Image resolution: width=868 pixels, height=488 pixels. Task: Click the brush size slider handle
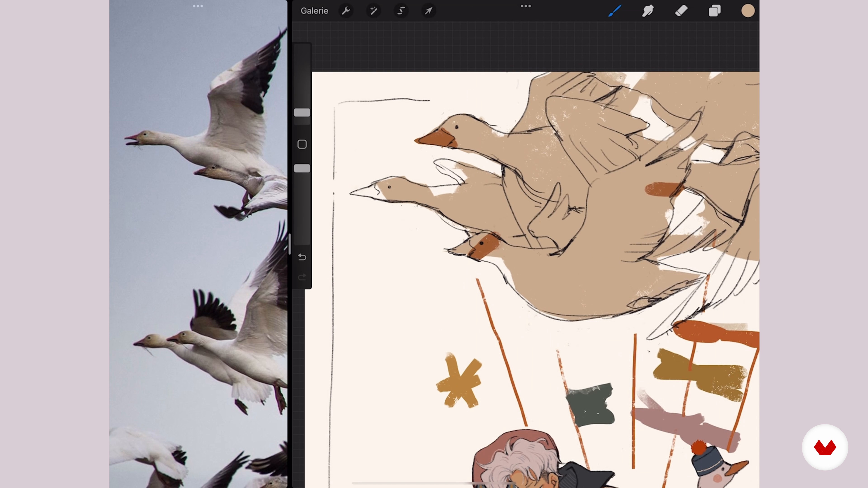click(302, 113)
